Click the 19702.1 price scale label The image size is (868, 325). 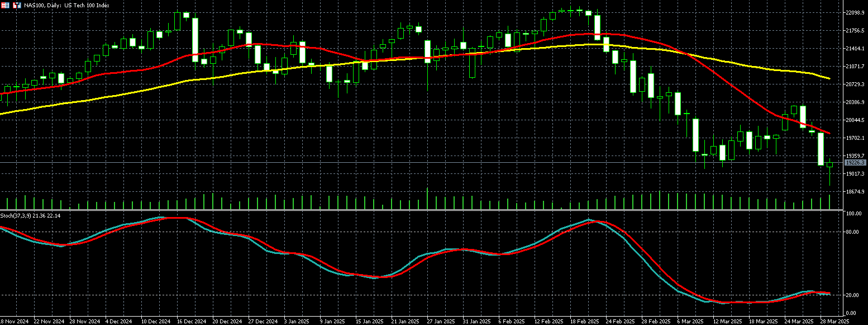tap(854, 138)
